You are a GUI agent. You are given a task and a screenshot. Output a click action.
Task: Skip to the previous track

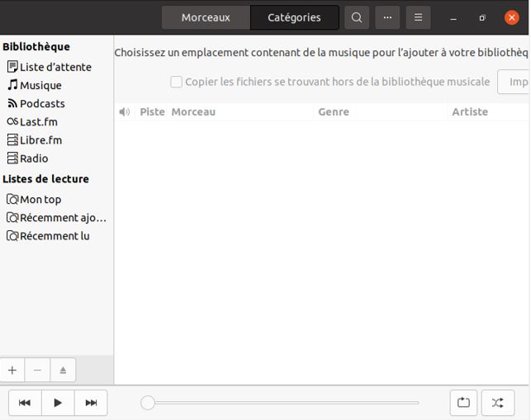coord(25,403)
